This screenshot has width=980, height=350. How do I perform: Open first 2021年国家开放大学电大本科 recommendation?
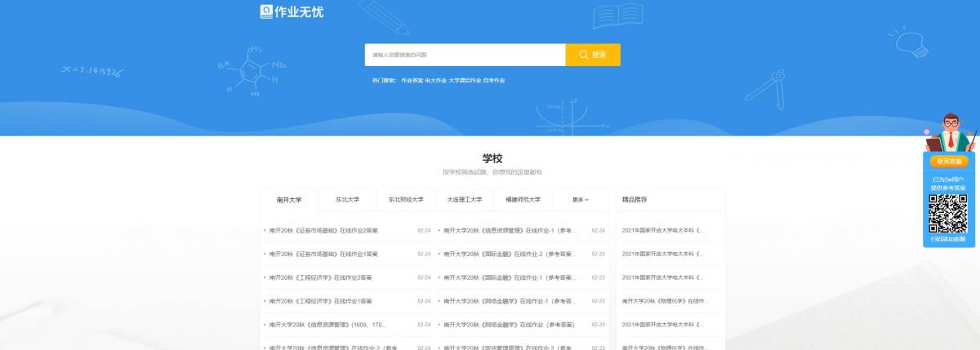[662, 231]
